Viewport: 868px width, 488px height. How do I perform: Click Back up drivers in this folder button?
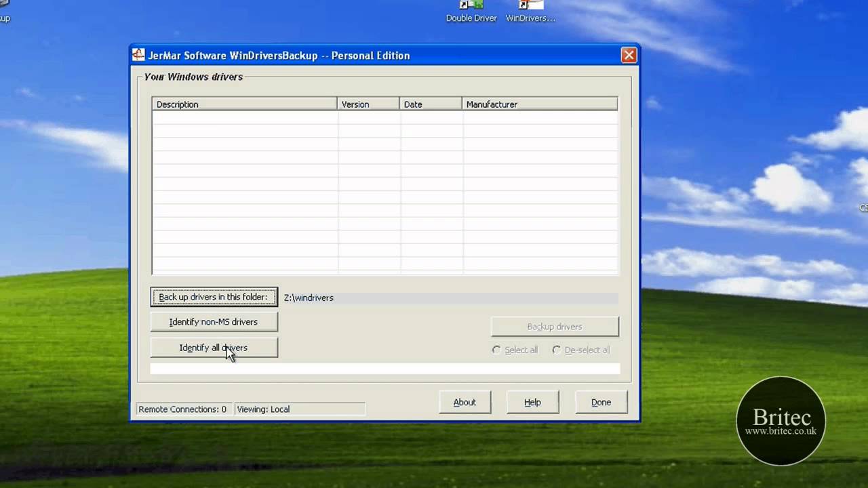[x=214, y=297]
